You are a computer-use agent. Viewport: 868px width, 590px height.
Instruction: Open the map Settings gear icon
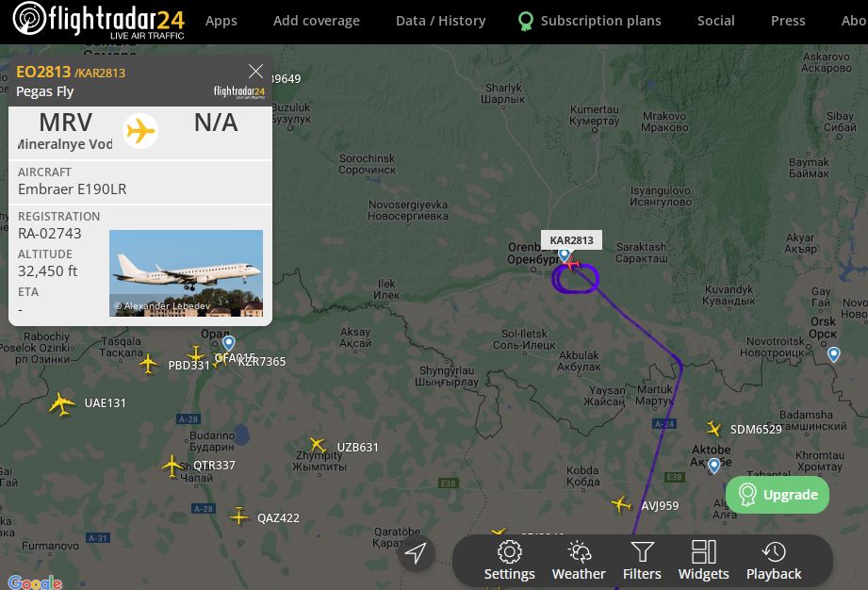509,551
